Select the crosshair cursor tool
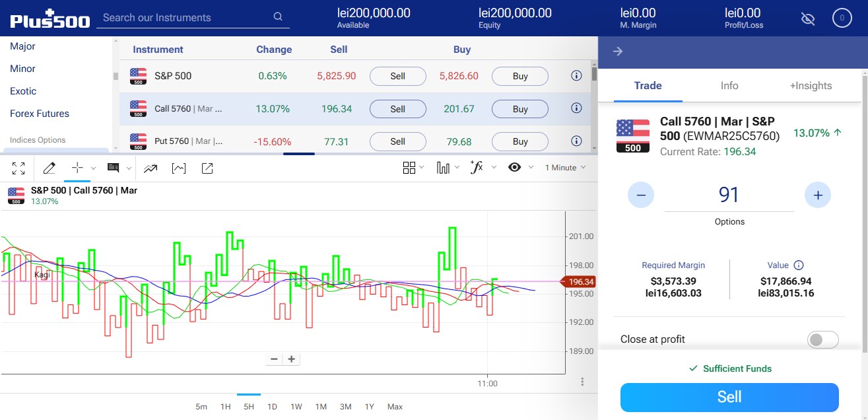The height and width of the screenshot is (420, 868). 77,168
